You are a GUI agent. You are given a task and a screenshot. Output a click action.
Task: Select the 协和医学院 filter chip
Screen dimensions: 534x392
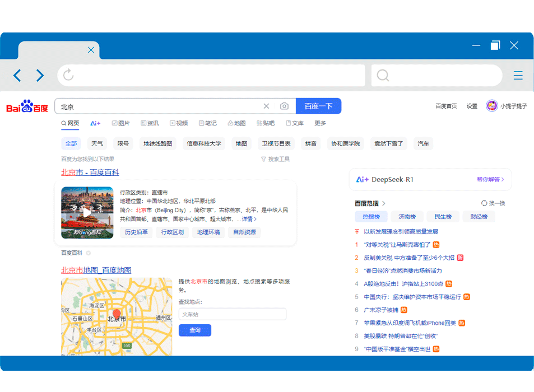345,143
